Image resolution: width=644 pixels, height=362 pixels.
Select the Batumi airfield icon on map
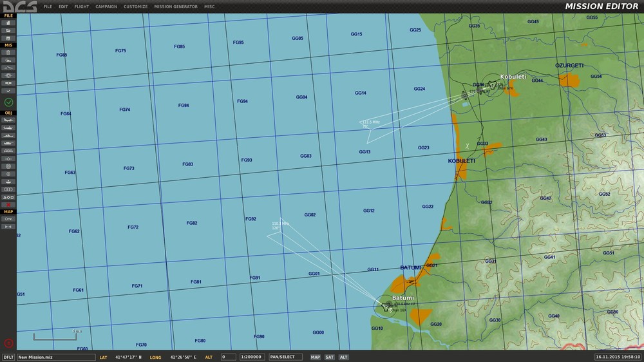(x=386, y=306)
